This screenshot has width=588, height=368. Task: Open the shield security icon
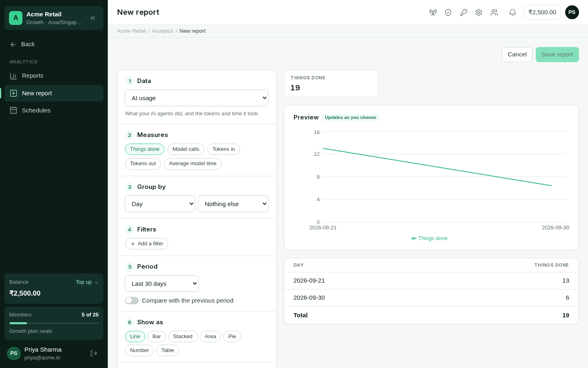pos(448,12)
